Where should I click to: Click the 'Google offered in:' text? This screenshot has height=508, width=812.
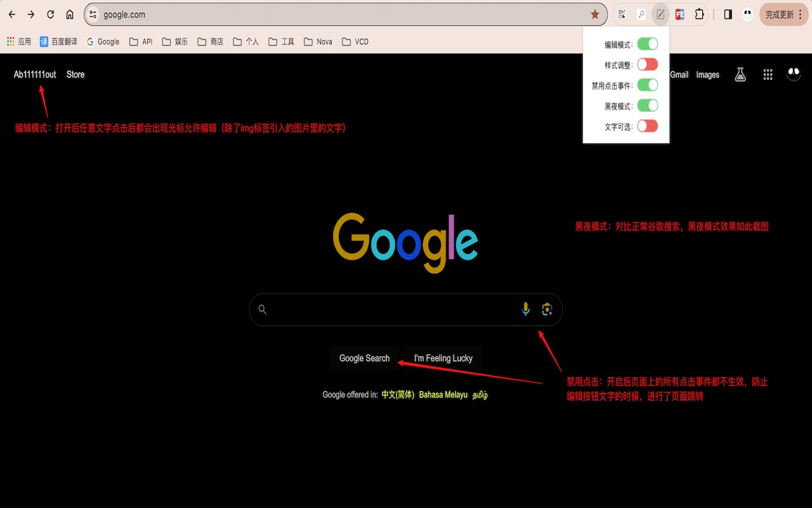click(350, 394)
